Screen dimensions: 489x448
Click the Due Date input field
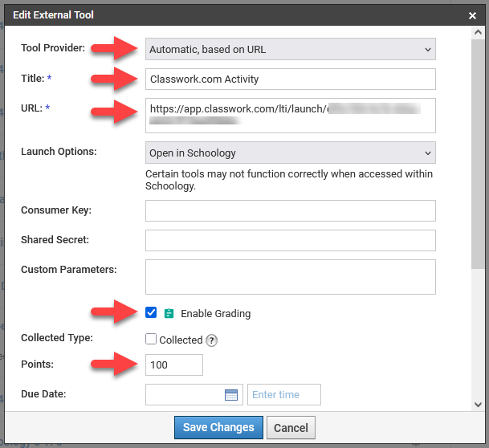click(194, 395)
